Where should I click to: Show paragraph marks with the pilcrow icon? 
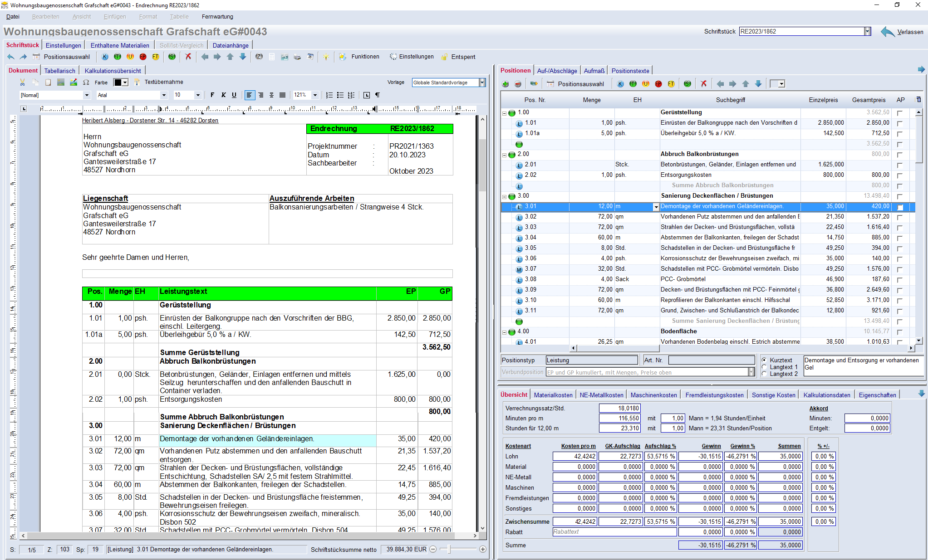click(x=378, y=95)
